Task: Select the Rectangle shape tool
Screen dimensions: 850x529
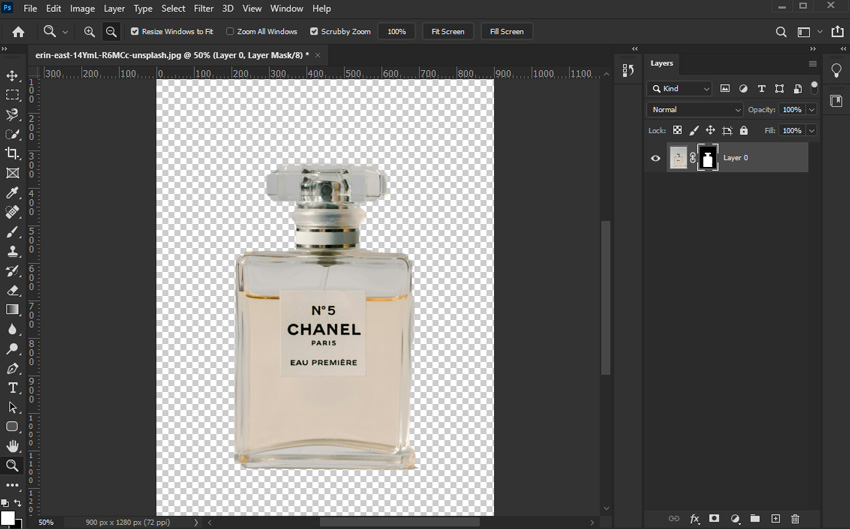Action: click(x=12, y=427)
